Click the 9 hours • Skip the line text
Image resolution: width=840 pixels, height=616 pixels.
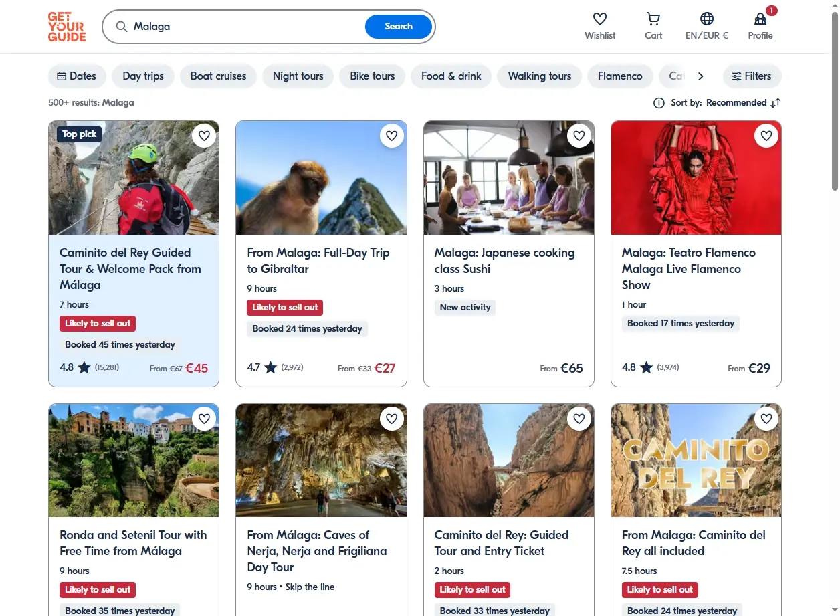coord(291,587)
